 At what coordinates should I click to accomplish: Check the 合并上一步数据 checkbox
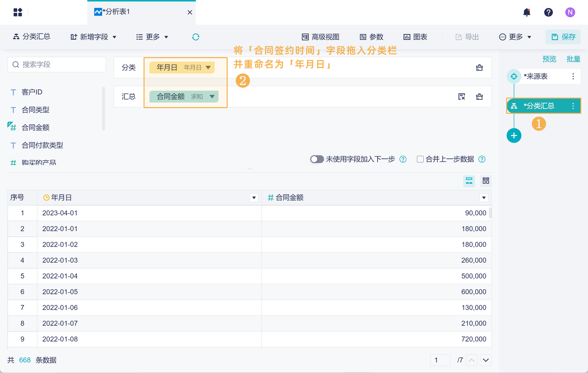[x=420, y=159]
